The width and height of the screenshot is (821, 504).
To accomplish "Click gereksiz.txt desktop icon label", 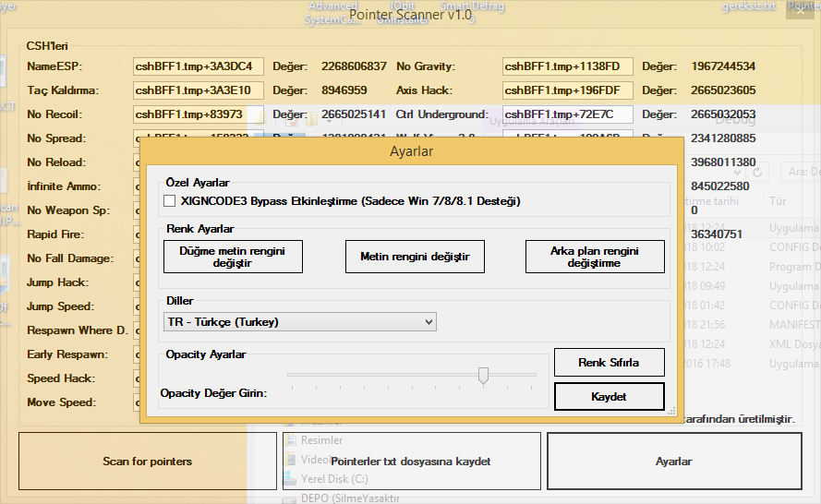I will point(749,6).
